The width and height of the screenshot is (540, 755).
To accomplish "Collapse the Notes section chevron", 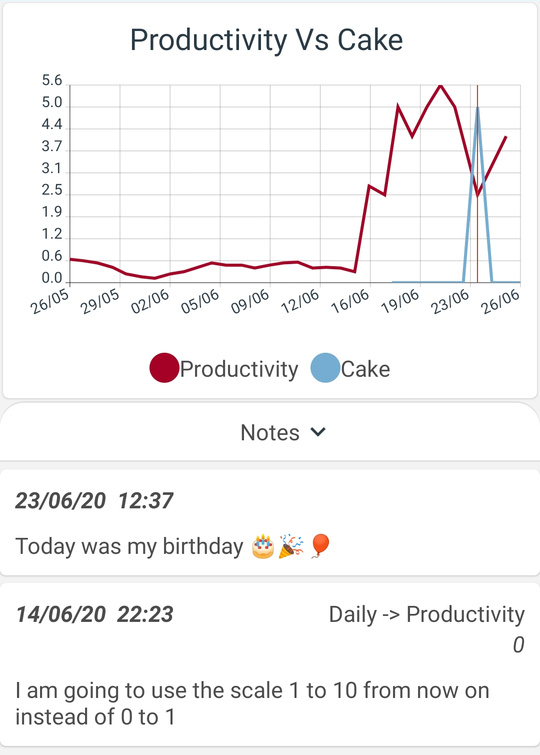I will (318, 432).
